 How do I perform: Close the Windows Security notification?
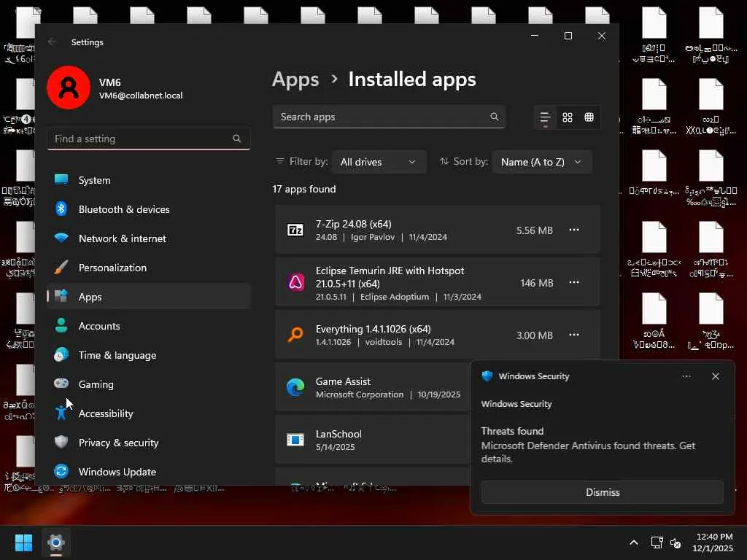pyautogui.click(x=716, y=376)
